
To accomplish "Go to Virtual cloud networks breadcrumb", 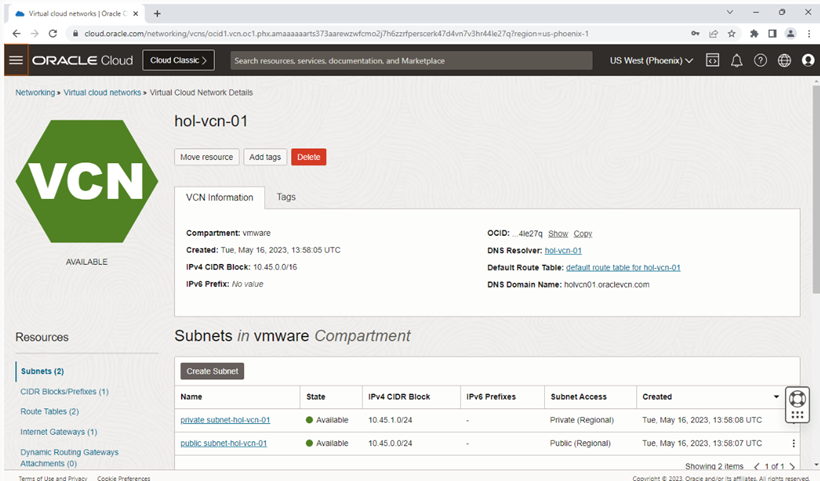I will click(102, 93).
